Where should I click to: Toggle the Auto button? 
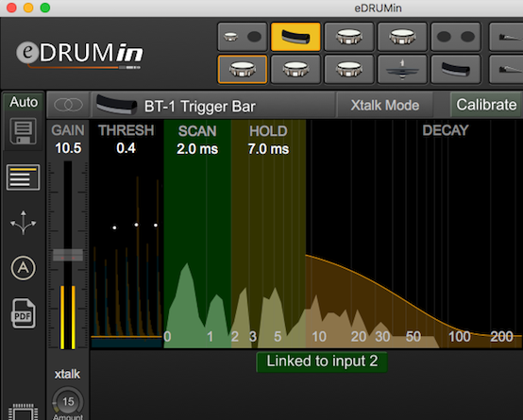(x=24, y=102)
